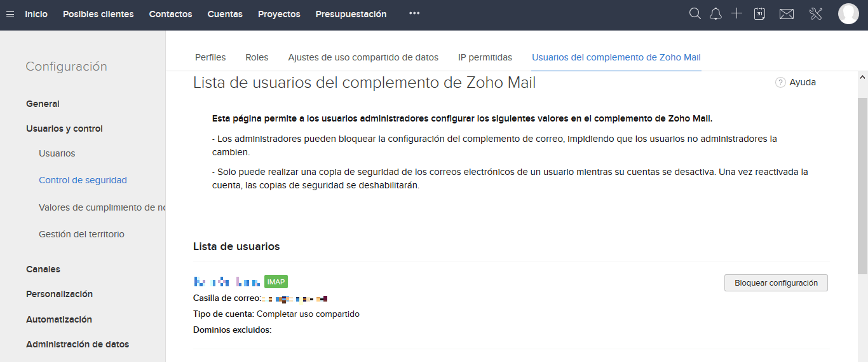Screen dimensions: 868x362
Task: Click the Casilla de correo label
Action: pyautogui.click(x=227, y=298)
